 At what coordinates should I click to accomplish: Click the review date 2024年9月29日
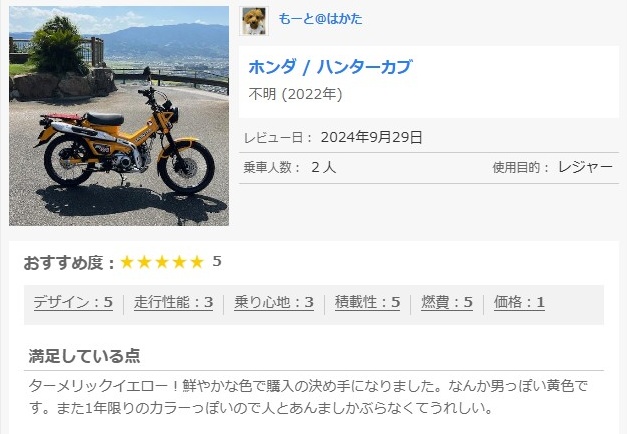click(x=371, y=137)
